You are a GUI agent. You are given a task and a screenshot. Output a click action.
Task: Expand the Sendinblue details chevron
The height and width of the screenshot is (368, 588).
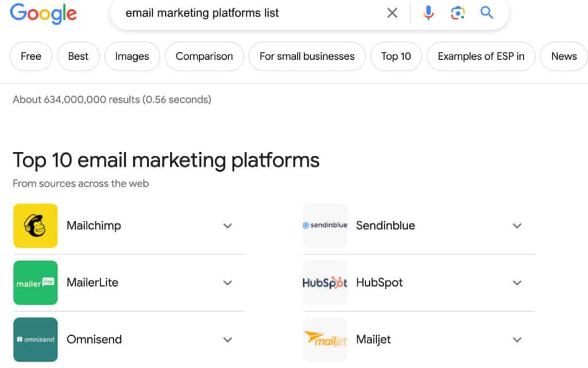coord(517,225)
